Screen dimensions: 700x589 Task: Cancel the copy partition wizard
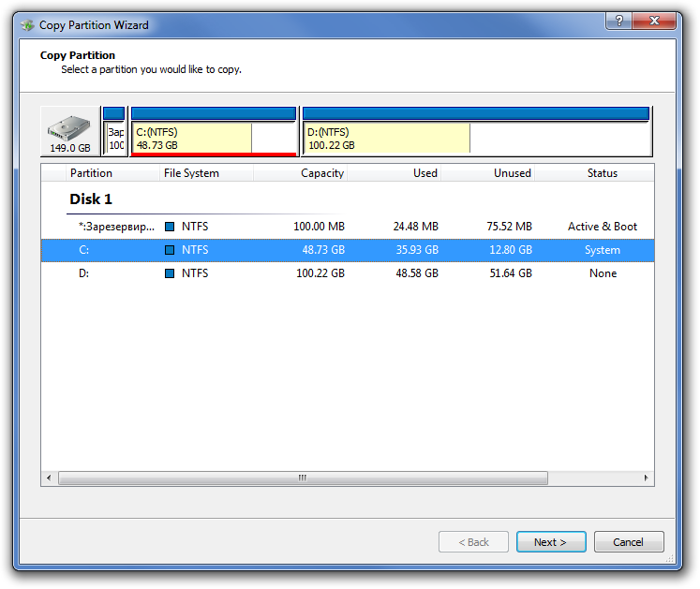628,542
